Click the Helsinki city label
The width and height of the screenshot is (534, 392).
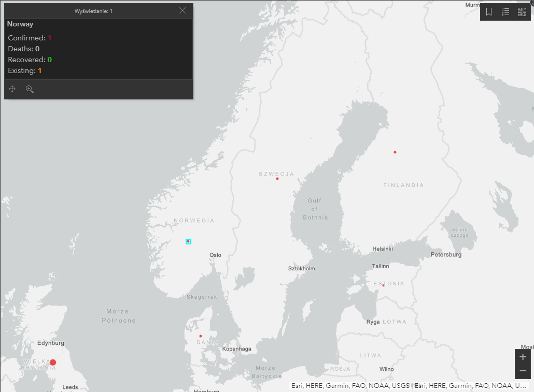[x=383, y=249]
